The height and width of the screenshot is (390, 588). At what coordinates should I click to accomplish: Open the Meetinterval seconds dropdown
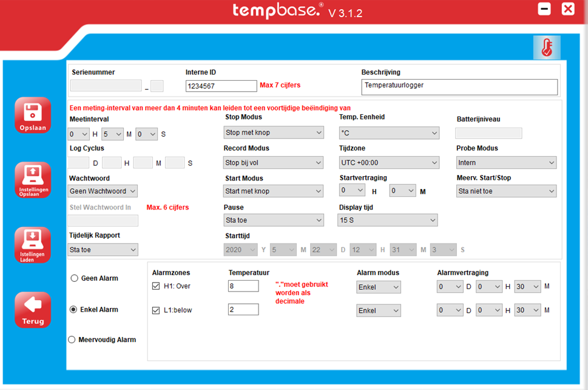[x=147, y=134]
